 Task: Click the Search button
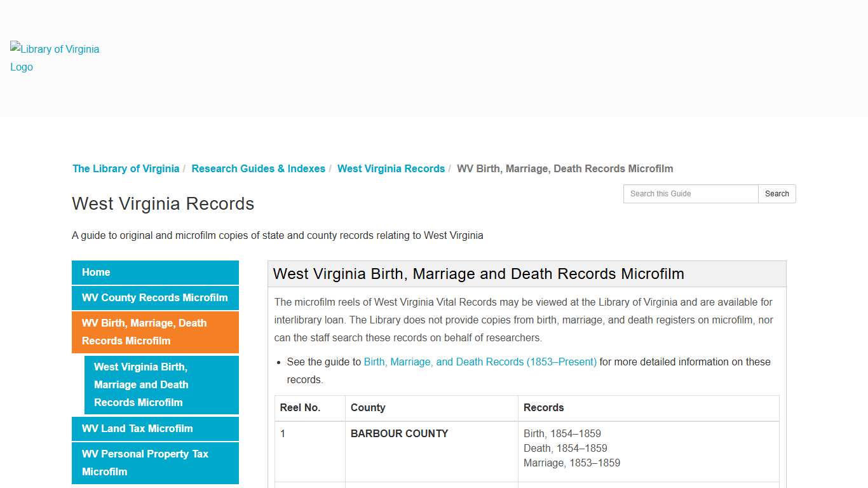pos(776,194)
